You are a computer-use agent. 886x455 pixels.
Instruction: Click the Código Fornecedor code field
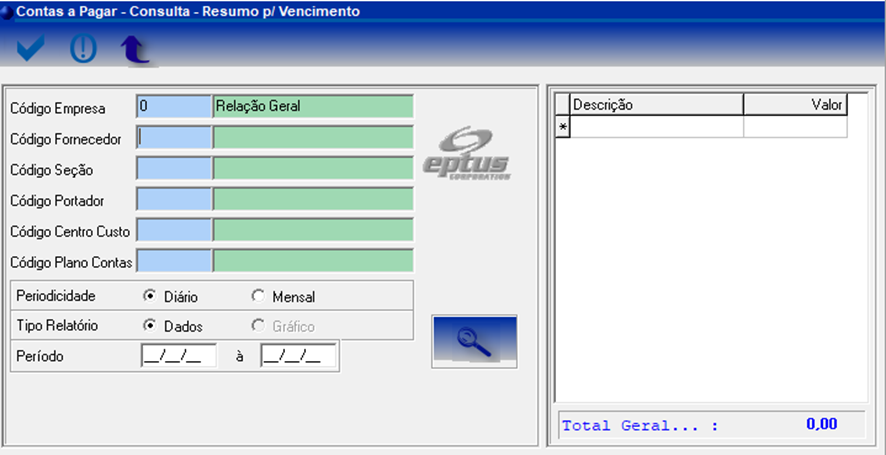coord(174,138)
